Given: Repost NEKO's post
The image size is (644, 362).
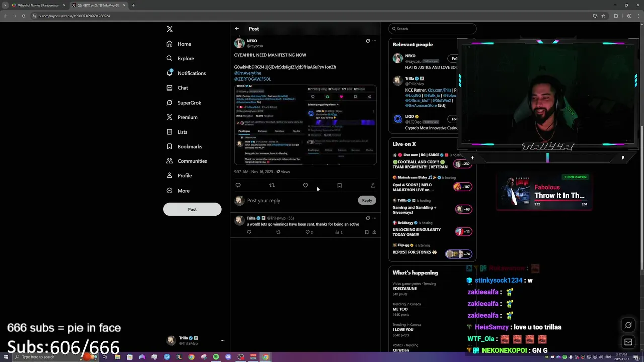Looking at the screenshot, I should pyautogui.click(x=272, y=185).
